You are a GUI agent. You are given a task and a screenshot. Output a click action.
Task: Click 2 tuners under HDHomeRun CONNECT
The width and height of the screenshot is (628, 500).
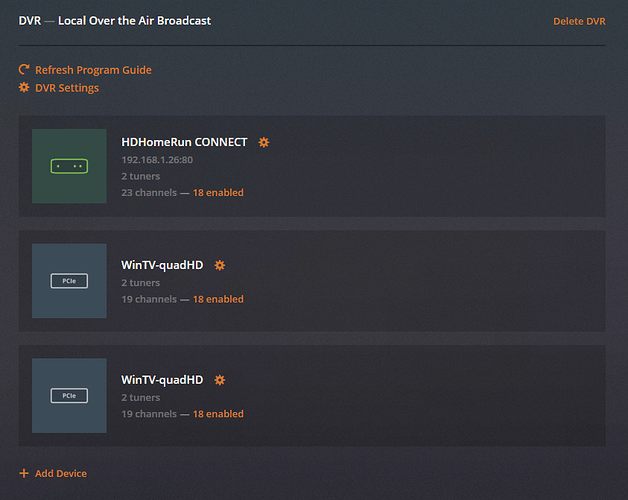[x=141, y=176]
